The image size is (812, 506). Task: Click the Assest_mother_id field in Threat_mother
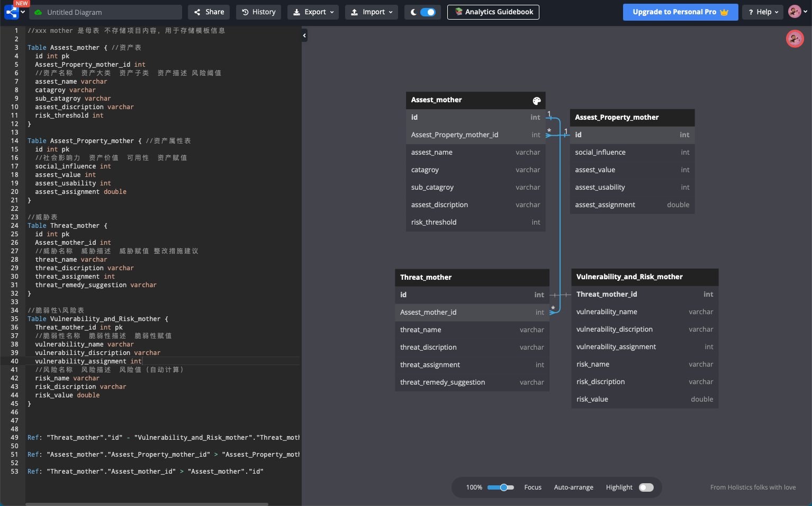(472, 313)
